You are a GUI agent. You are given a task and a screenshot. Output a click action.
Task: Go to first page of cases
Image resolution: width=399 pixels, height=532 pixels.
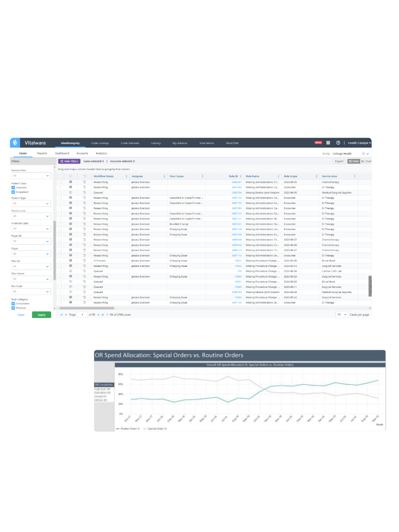(62, 314)
